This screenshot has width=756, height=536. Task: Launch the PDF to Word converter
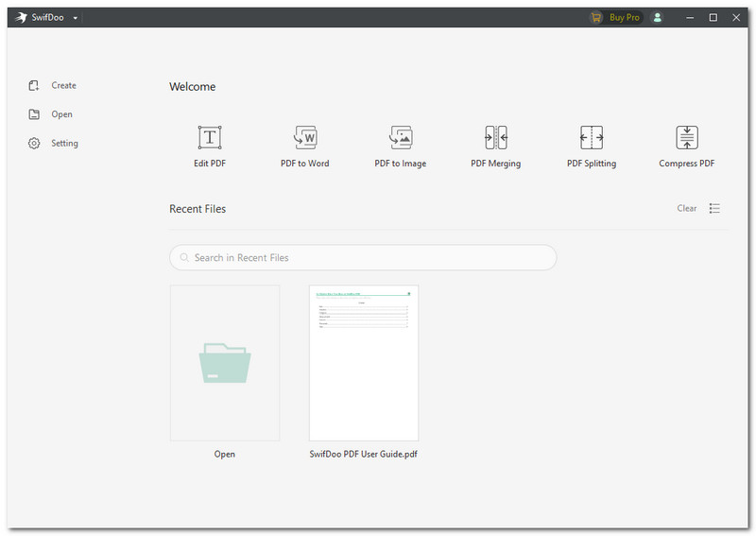(305, 138)
